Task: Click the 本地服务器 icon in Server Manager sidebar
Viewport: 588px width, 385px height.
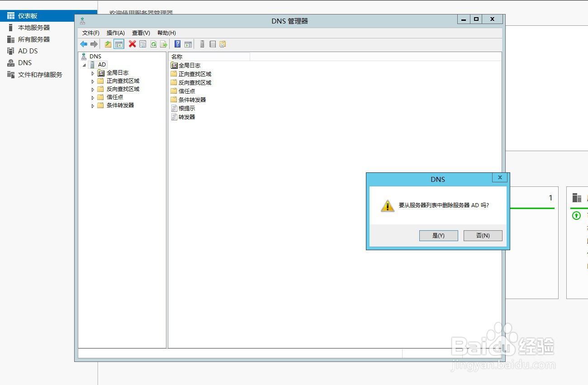Action: pyautogui.click(x=11, y=28)
